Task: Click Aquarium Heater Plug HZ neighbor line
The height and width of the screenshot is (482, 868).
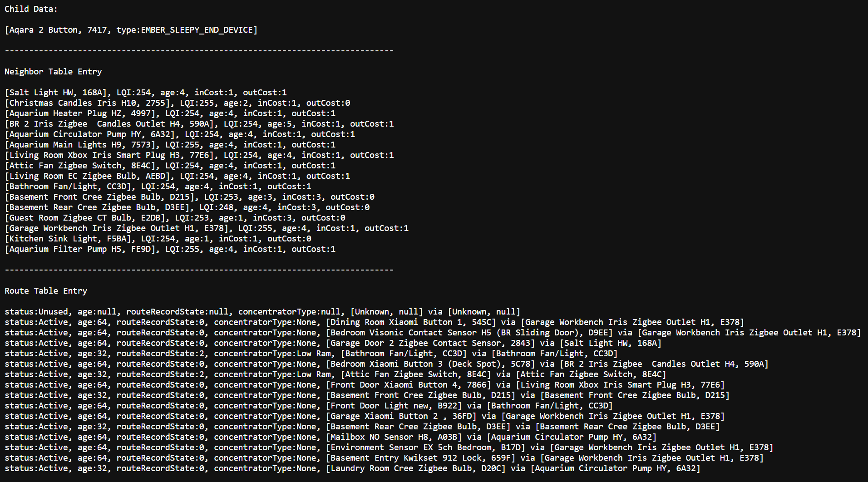Action: (170, 113)
